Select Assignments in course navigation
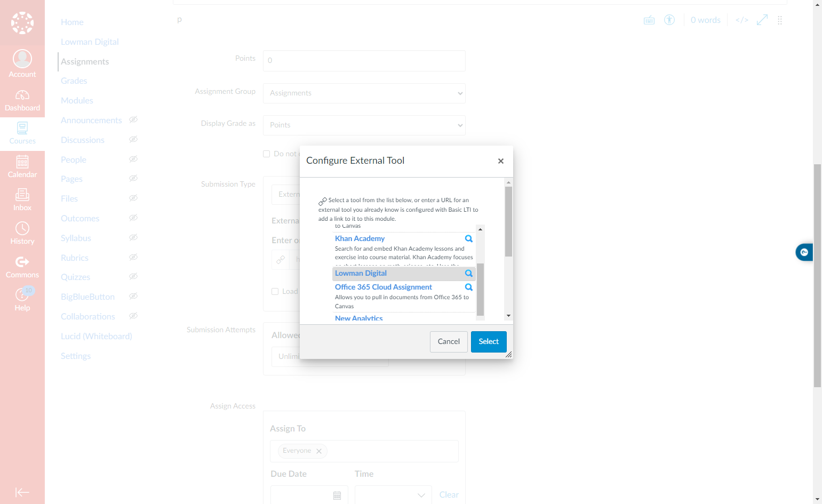Screen dimensions: 822x504 point(85,62)
